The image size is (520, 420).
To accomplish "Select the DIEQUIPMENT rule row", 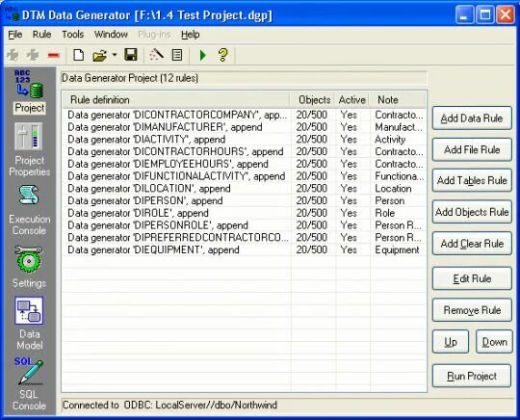I will click(x=244, y=249).
